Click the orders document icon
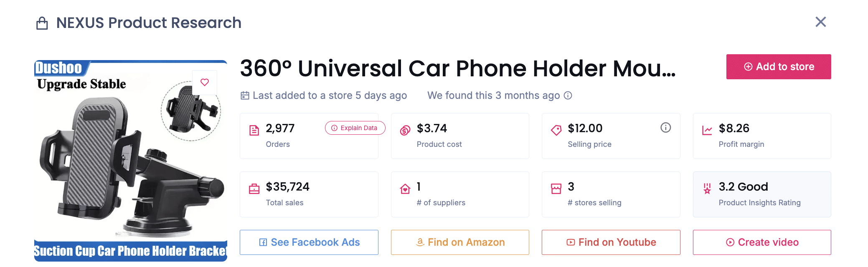The image size is (868, 267). pos(254,131)
